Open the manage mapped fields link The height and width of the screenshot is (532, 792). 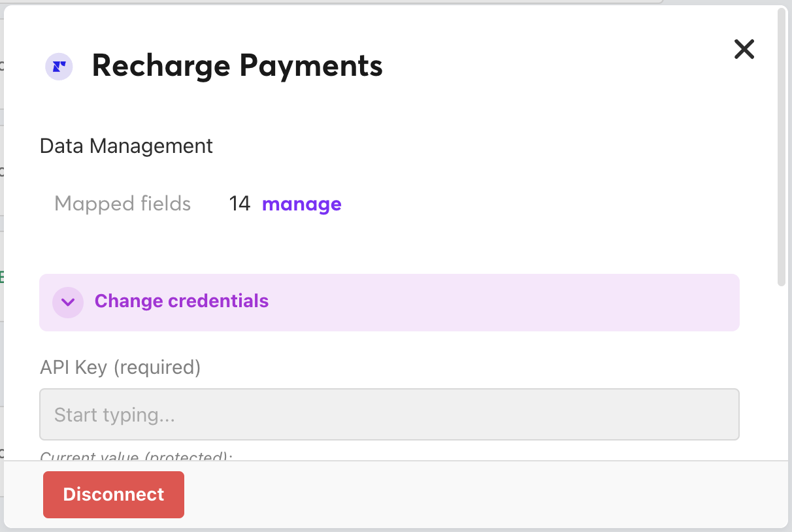pos(301,204)
